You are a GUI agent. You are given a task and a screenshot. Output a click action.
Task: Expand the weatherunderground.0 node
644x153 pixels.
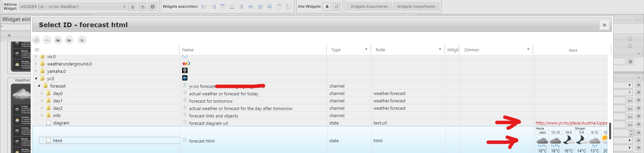point(36,64)
